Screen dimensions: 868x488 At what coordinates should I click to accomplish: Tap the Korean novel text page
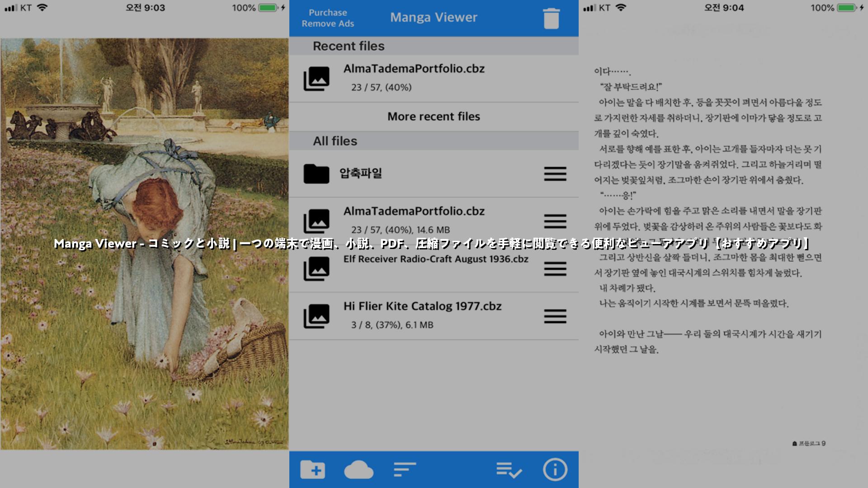click(708, 210)
